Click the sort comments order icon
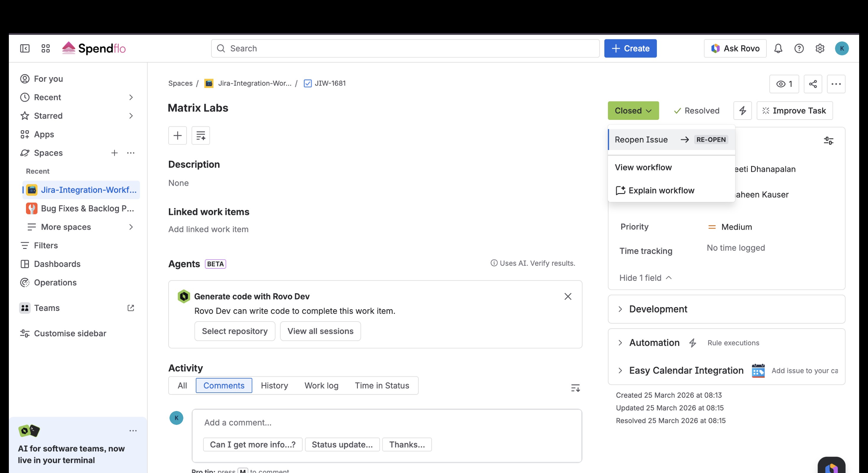This screenshot has width=868, height=473. [575, 388]
